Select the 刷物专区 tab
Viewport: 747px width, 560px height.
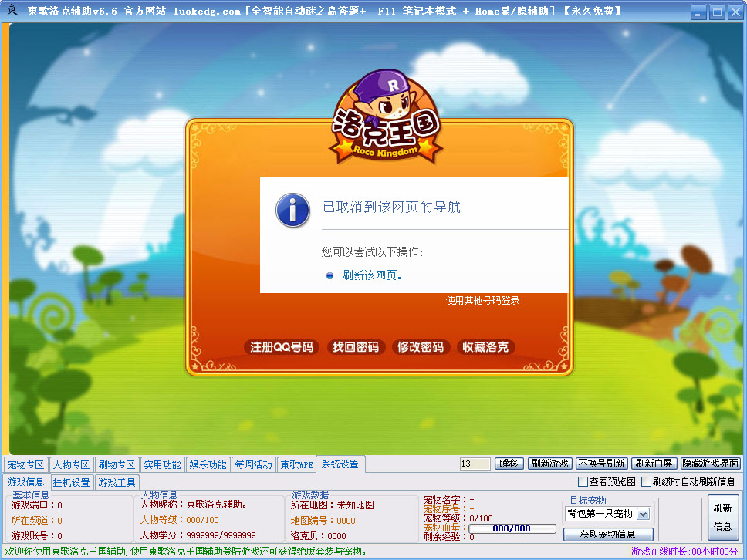(115, 464)
